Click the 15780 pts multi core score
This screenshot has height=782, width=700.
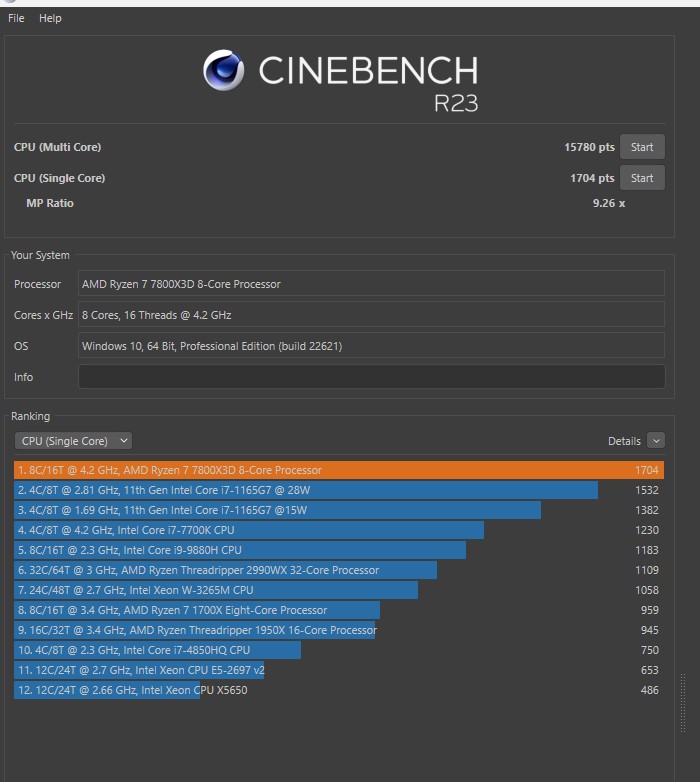(589, 147)
